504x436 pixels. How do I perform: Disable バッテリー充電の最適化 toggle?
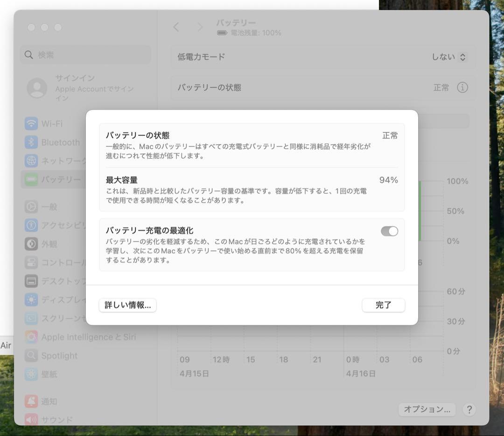click(x=389, y=231)
